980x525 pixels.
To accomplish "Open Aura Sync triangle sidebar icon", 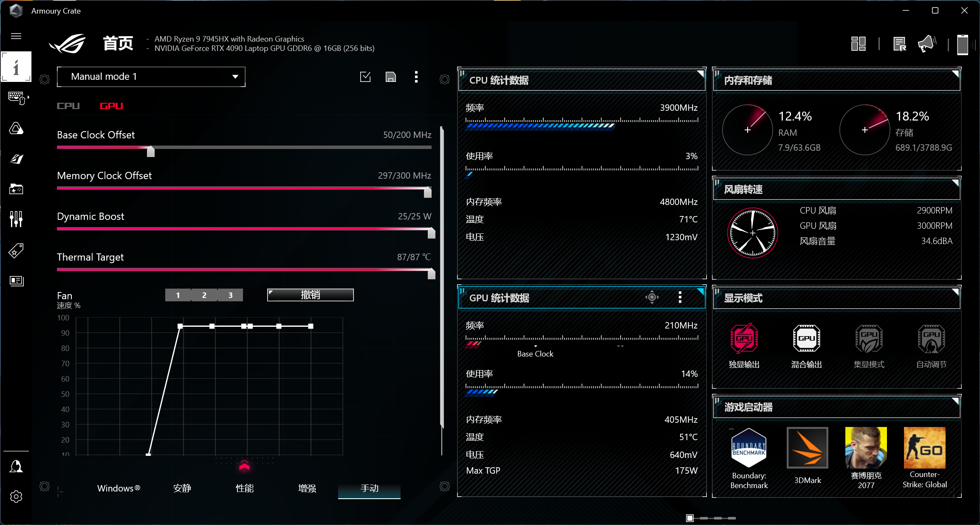I will (16, 128).
